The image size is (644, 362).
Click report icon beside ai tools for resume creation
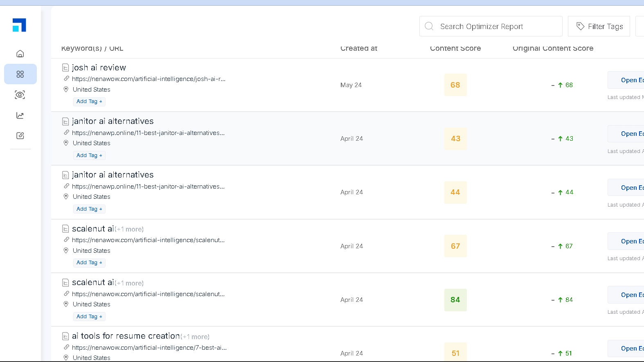pos(65,336)
